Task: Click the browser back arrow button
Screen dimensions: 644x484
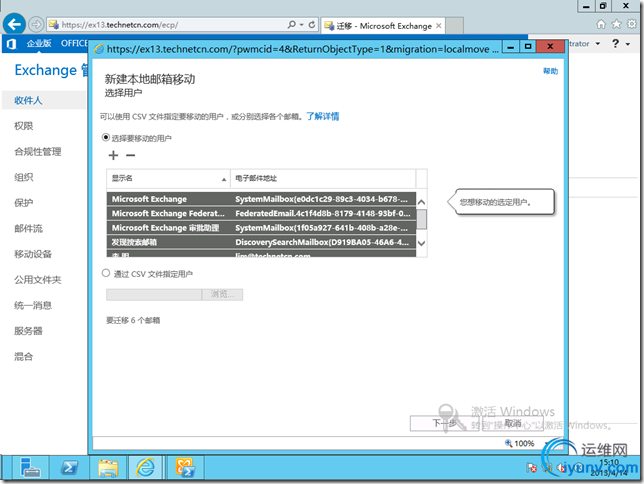Action: click(14, 25)
